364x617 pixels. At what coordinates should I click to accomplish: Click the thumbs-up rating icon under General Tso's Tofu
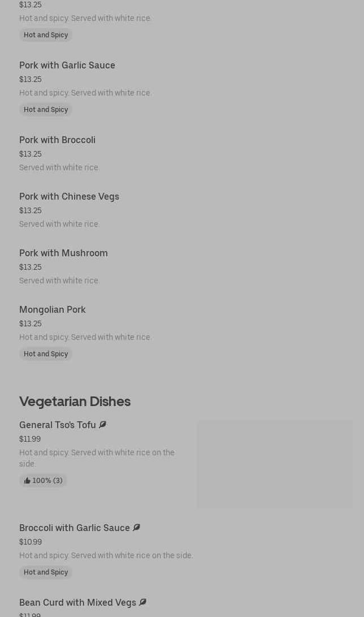pyautogui.click(x=27, y=481)
